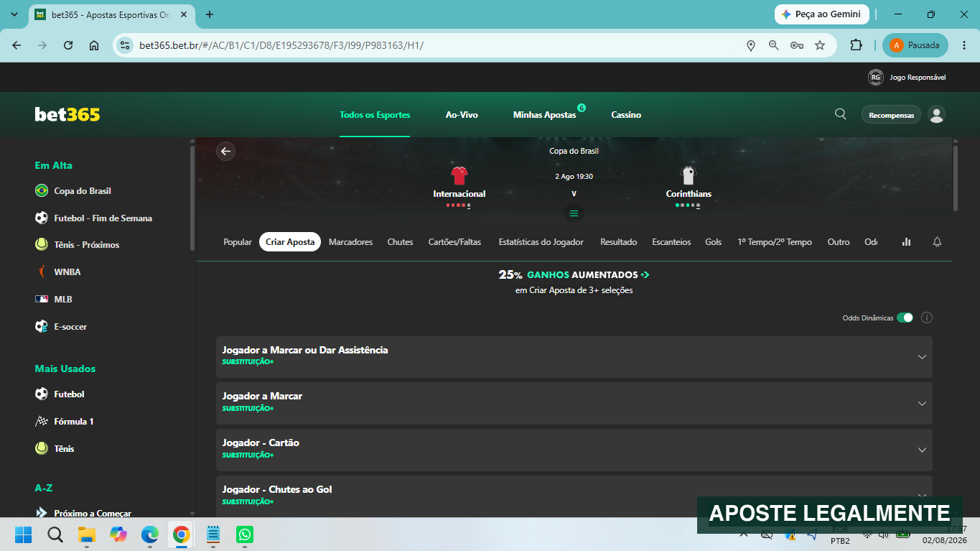Open match statistics bar chart icon

(906, 242)
